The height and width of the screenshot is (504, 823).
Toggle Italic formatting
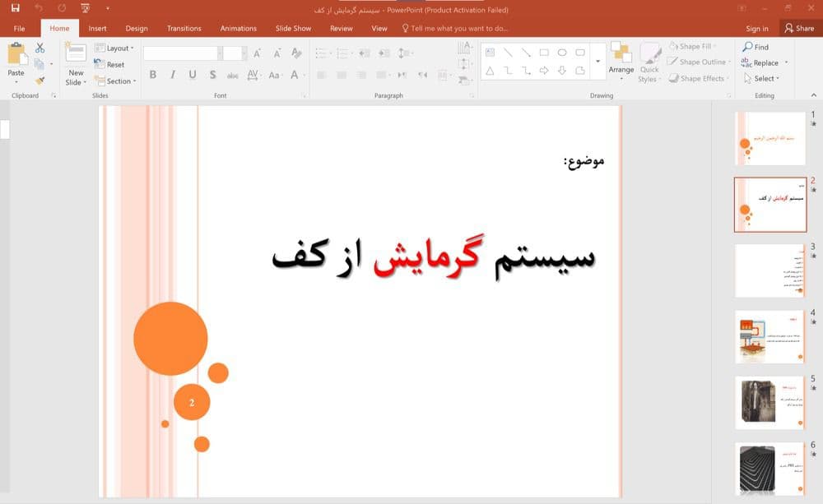173,75
